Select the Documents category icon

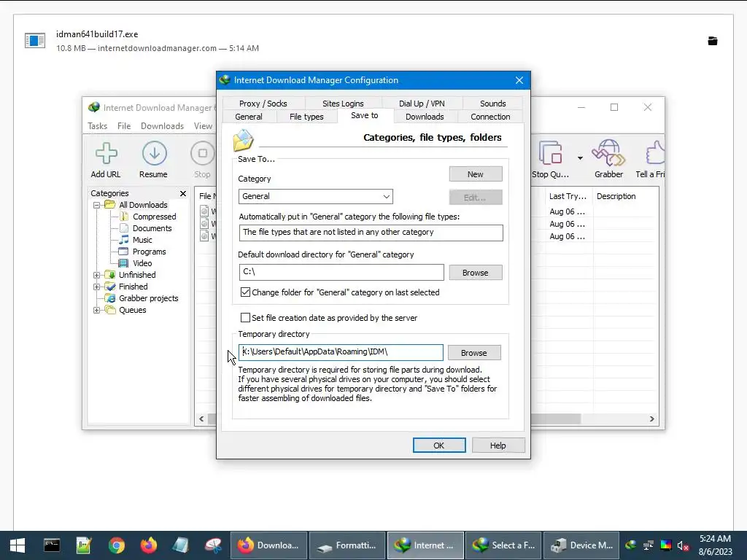coord(124,228)
